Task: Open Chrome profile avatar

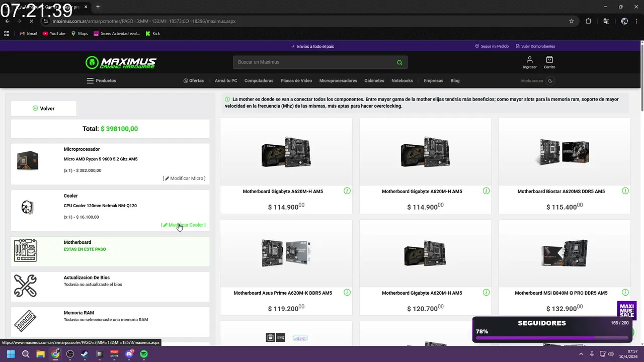Action: [624, 21]
